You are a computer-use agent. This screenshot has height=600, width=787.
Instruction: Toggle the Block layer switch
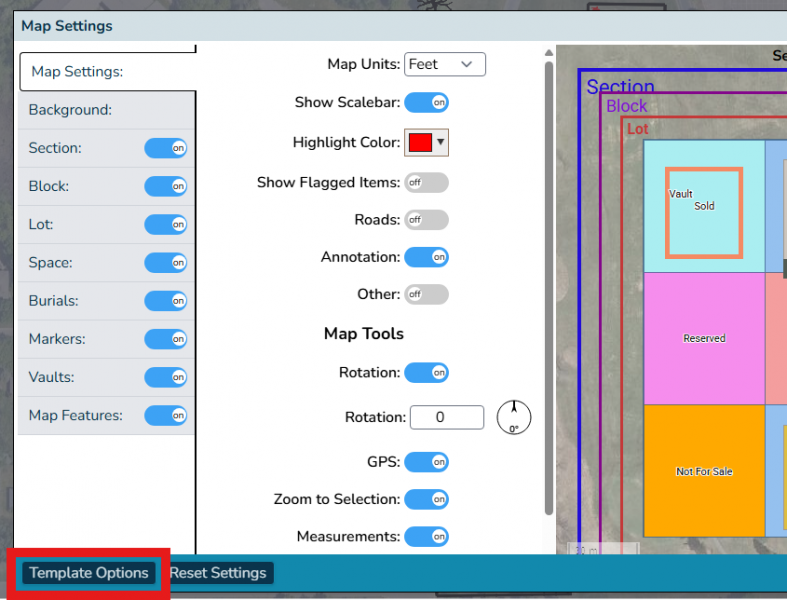coord(166,186)
